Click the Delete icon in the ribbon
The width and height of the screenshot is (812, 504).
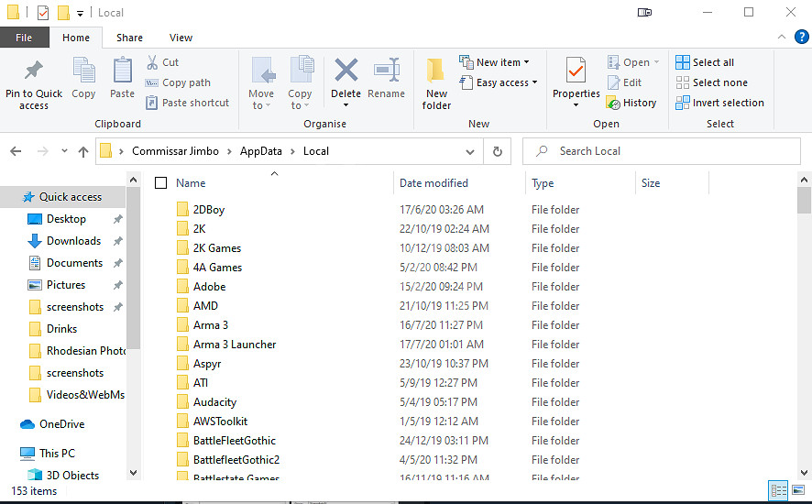[346, 71]
